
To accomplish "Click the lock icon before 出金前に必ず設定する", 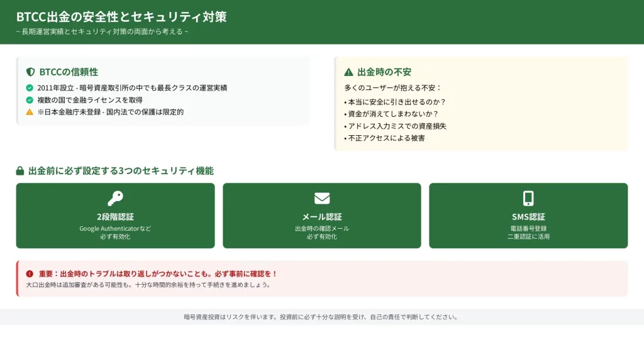I will point(20,171).
